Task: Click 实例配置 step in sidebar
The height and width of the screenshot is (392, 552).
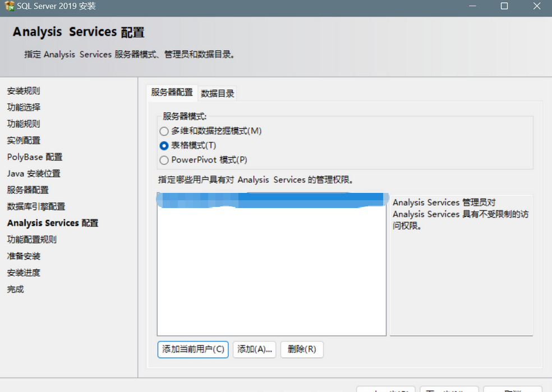Action: [x=24, y=140]
